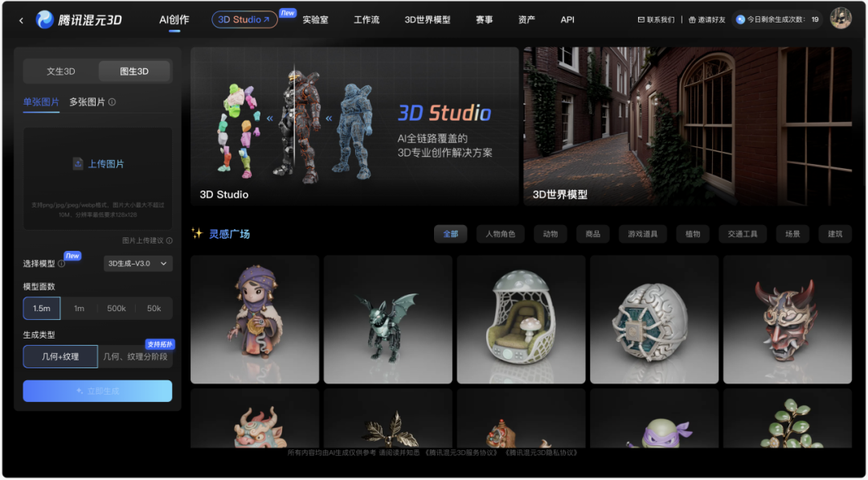The height and width of the screenshot is (480, 868).
Task: Filter gallery by 人物角色
Action: pyautogui.click(x=501, y=234)
